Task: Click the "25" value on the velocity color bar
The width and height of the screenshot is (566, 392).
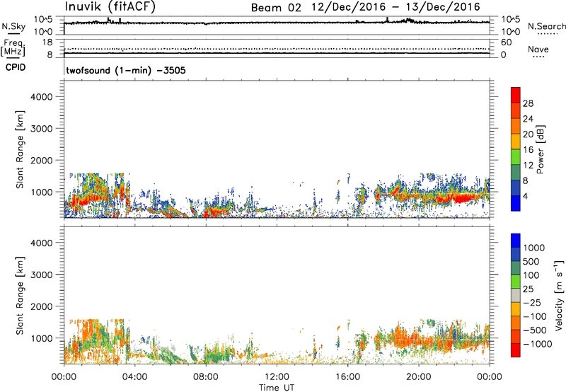Action: 528,289
